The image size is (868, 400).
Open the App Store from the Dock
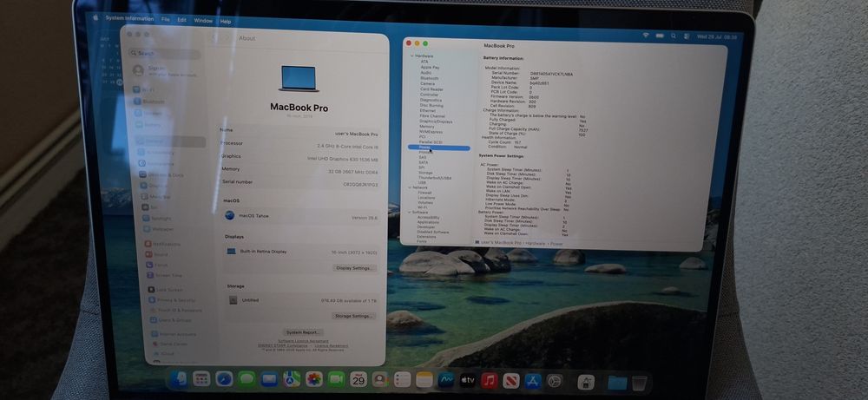click(x=533, y=381)
